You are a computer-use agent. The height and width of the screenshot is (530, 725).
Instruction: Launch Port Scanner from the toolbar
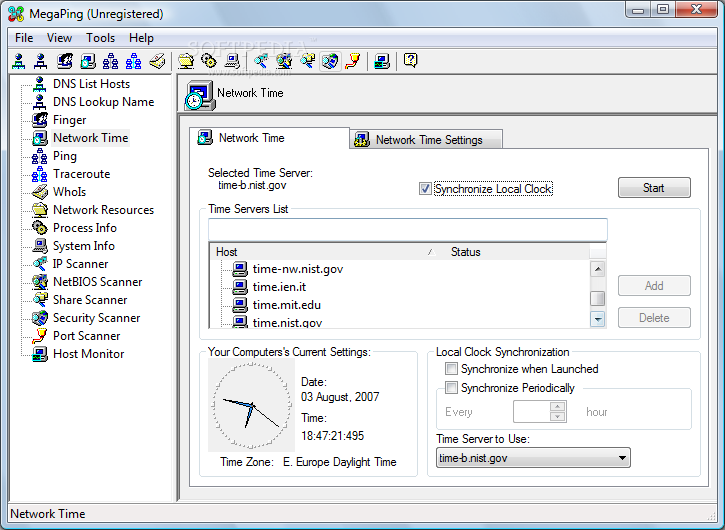pyautogui.click(x=353, y=61)
